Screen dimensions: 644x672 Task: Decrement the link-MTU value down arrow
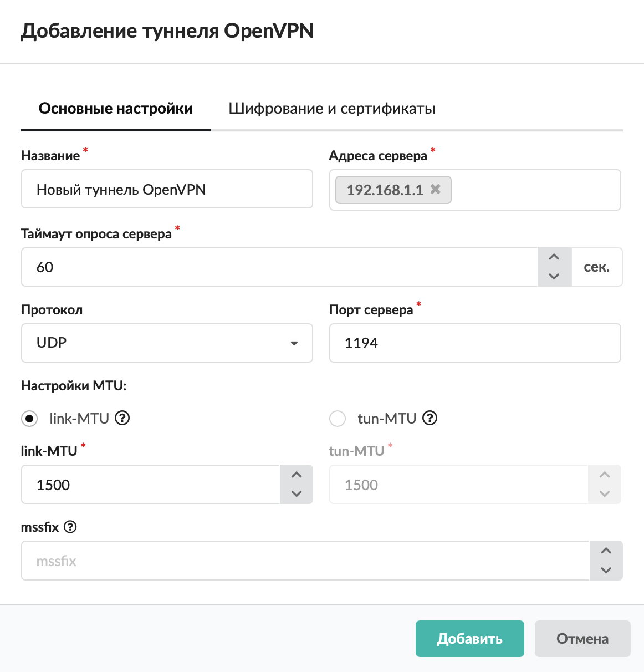click(x=297, y=493)
